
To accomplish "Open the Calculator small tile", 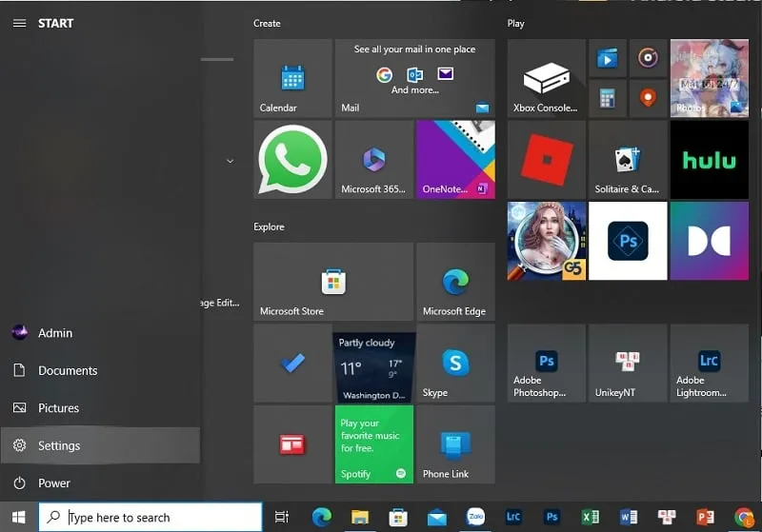I will (x=607, y=97).
